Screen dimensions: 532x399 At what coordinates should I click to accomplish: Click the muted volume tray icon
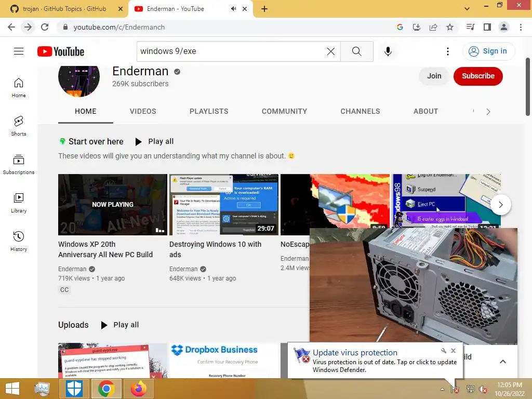point(483,389)
